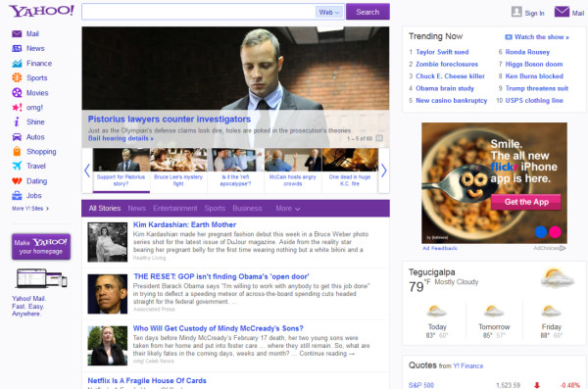Click the Watch the show video icon

[509, 37]
